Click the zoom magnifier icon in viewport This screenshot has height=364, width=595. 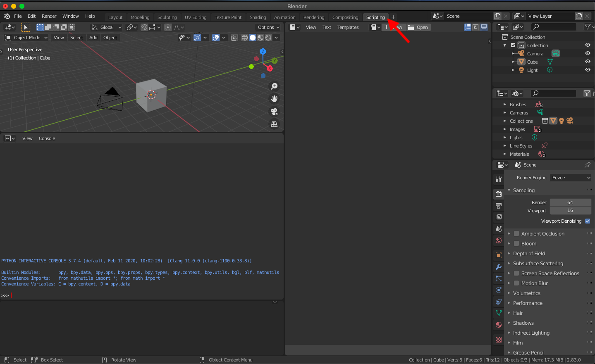274,86
